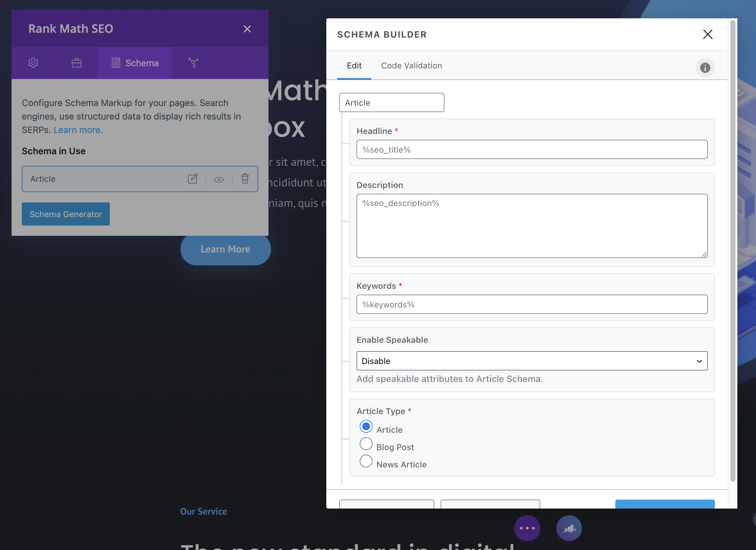This screenshot has height=550, width=756.
Task: Preview the Article schema with eye icon
Action: click(219, 180)
